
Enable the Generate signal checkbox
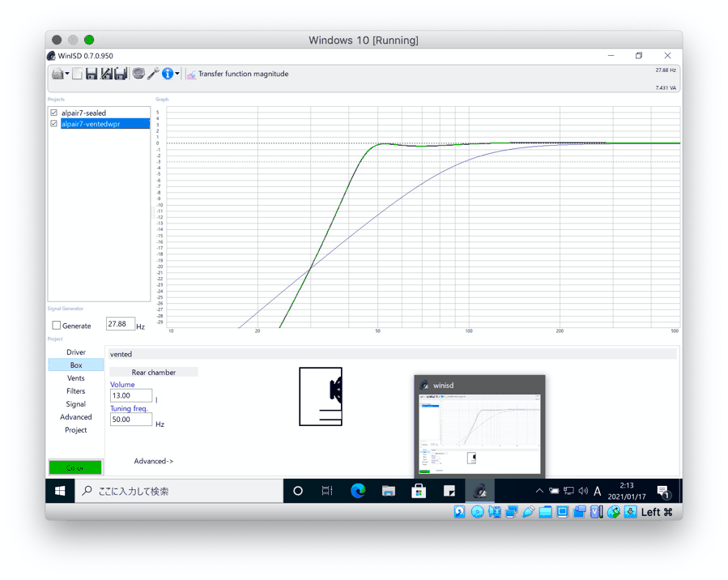(56, 326)
